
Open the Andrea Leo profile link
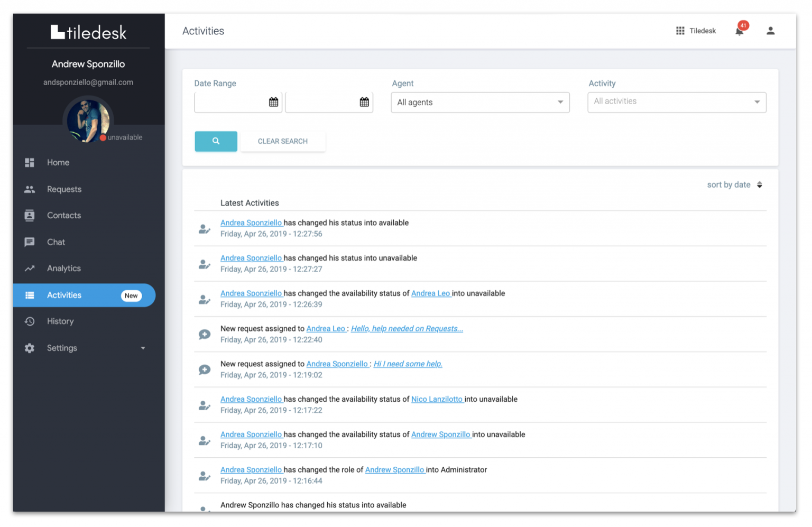coord(431,293)
